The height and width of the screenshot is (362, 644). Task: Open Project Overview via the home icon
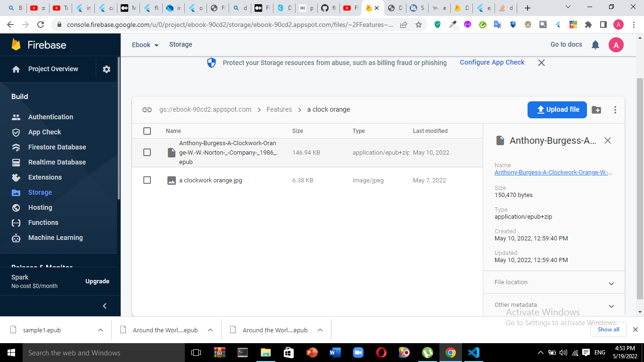pyautogui.click(x=16, y=69)
